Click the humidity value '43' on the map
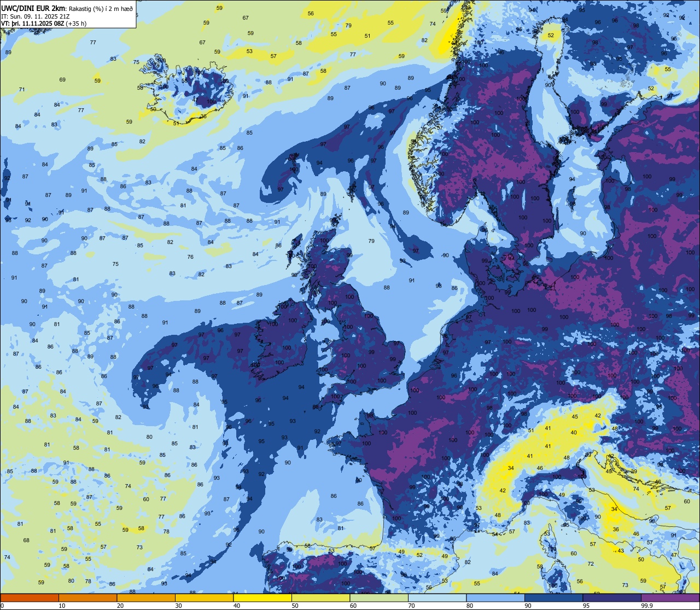Image resolution: width=700 pixels, height=610 pixels. 621,551
